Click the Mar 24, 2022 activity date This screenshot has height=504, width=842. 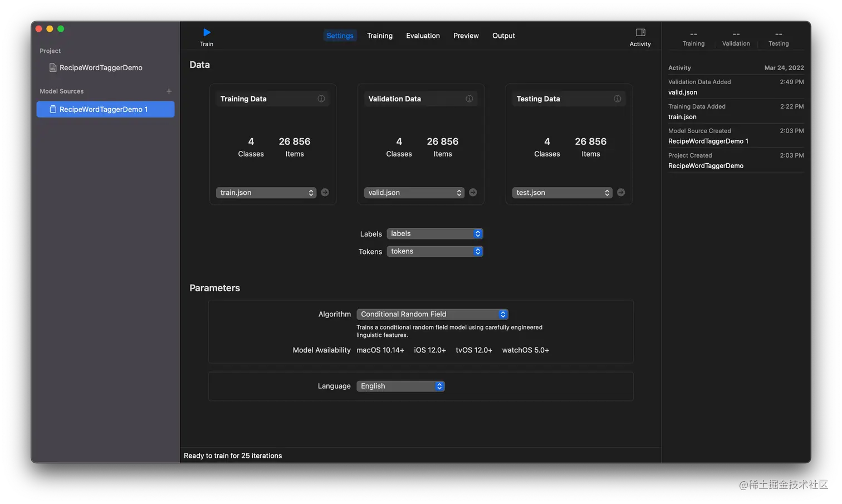pos(784,68)
